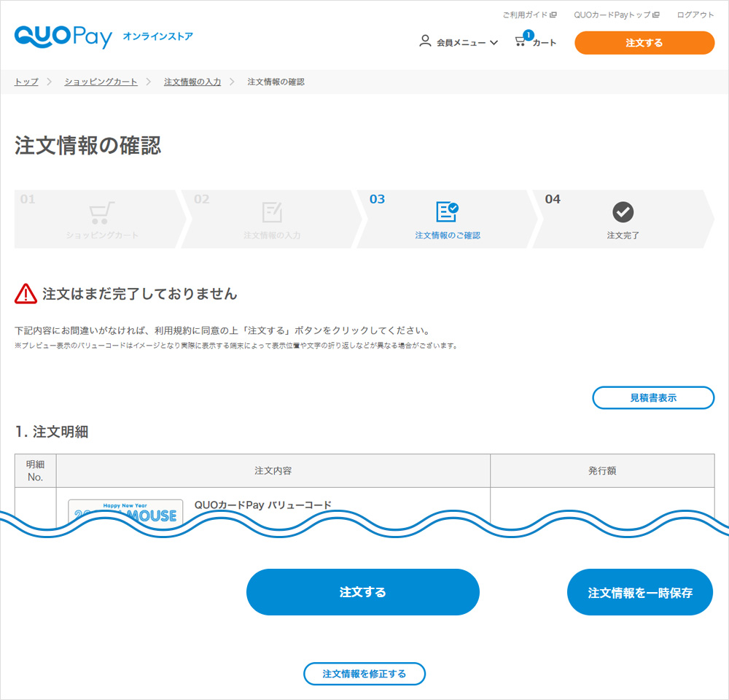Click the blue 注文する button
729x700 pixels.
362,592
